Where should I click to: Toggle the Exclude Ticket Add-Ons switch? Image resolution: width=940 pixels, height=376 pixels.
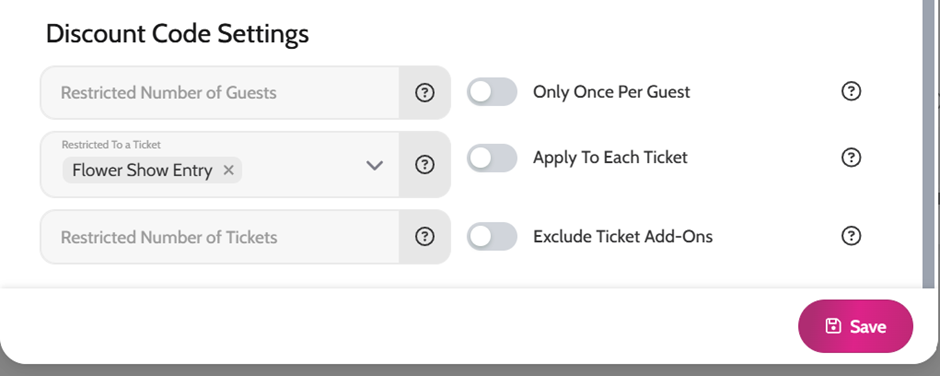pyautogui.click(x=492, y=236)
